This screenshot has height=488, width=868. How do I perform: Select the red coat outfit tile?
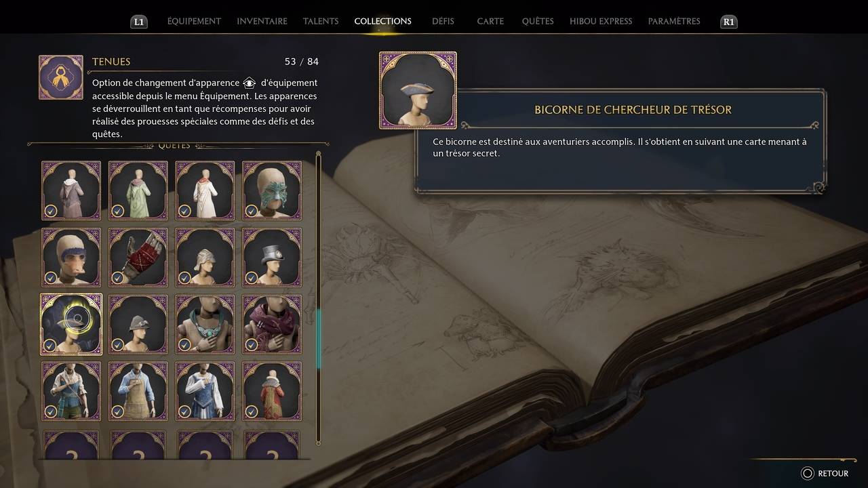(272, 391)
